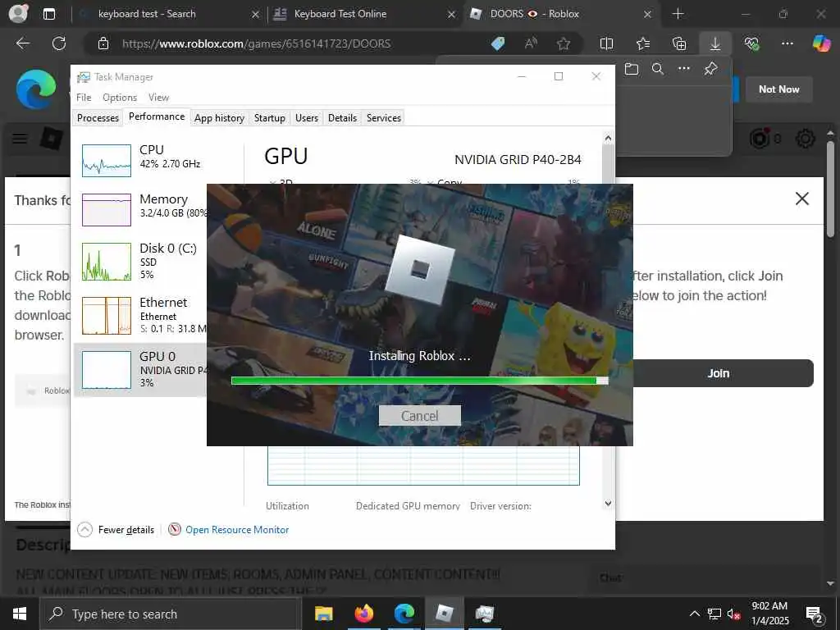Refresh the Roblox page
840x630 pixels.
click(x=59, y=43)
